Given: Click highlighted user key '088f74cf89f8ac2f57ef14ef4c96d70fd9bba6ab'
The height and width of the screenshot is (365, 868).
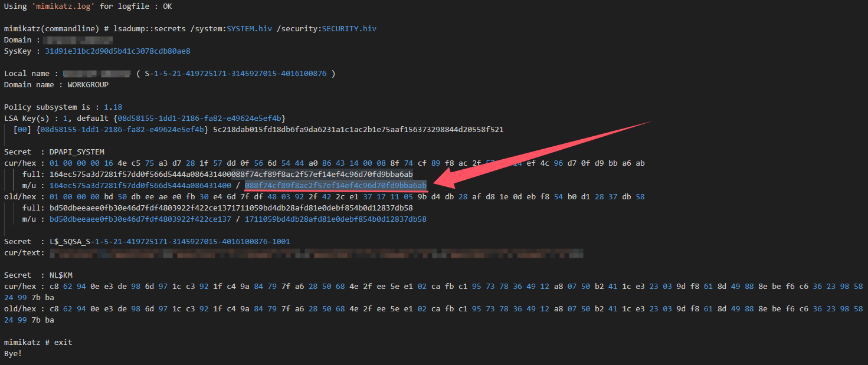Looking at the screenshot, I should 336,186.
